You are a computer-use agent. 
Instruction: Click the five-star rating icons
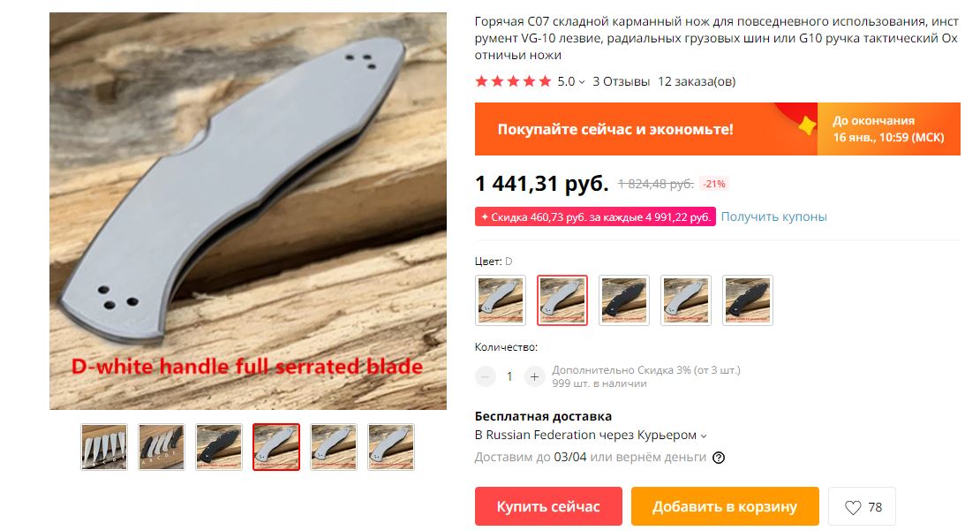click(x=513, y=81)
